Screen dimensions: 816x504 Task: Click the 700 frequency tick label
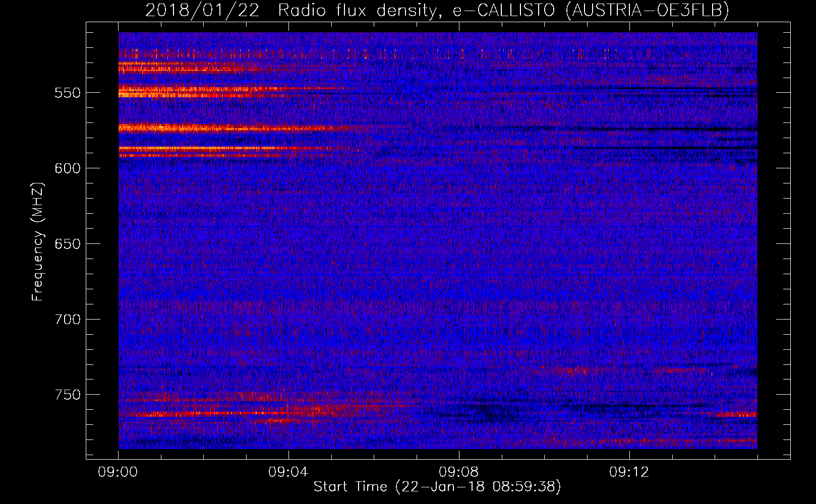pos(68,320)
